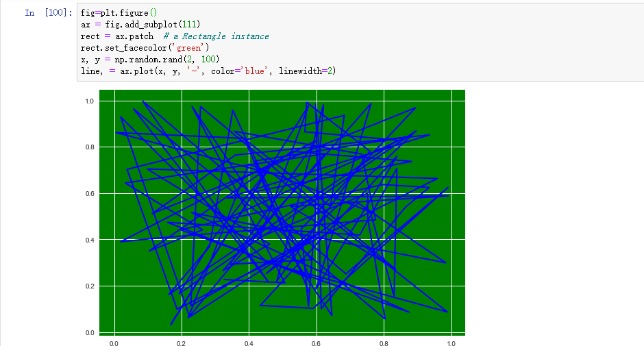Click the Rectangle instance comment

[216, 36]
